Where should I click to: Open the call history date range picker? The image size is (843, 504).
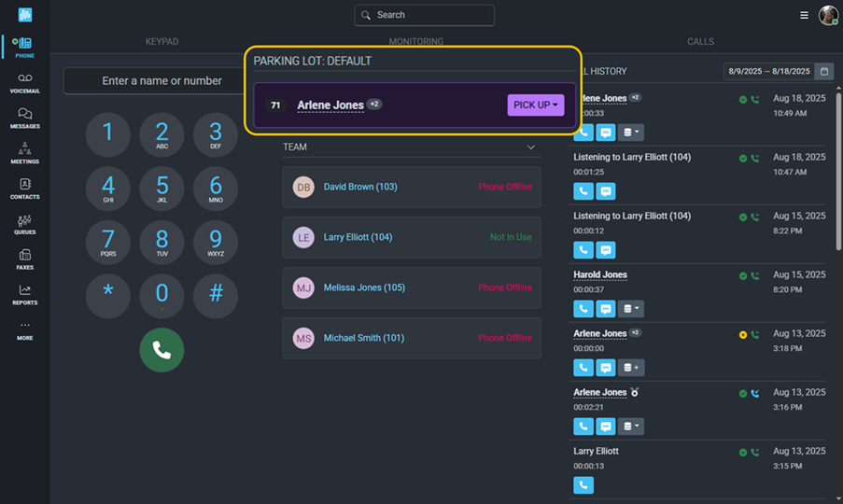(x=824, y=71)
